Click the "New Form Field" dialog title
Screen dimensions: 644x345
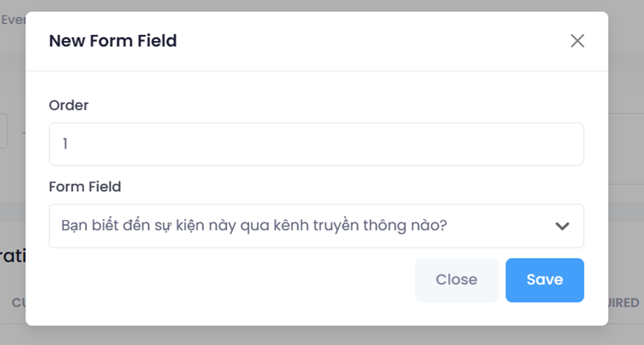coord(113,41)
